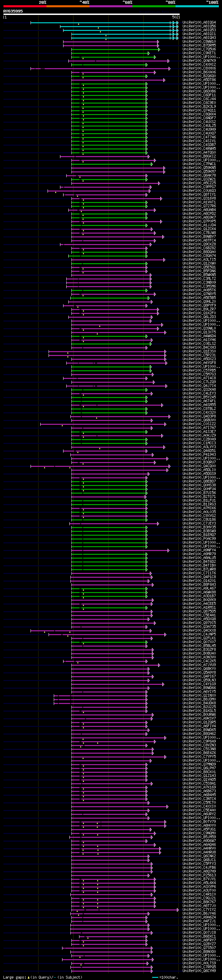Open hit UniRef100_A8IQG4

tap(199, 23)
